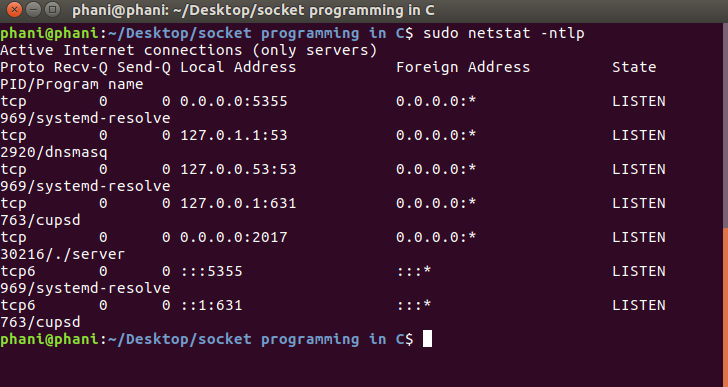
Task: Click local address ::1:631
Action: [211, 305]
